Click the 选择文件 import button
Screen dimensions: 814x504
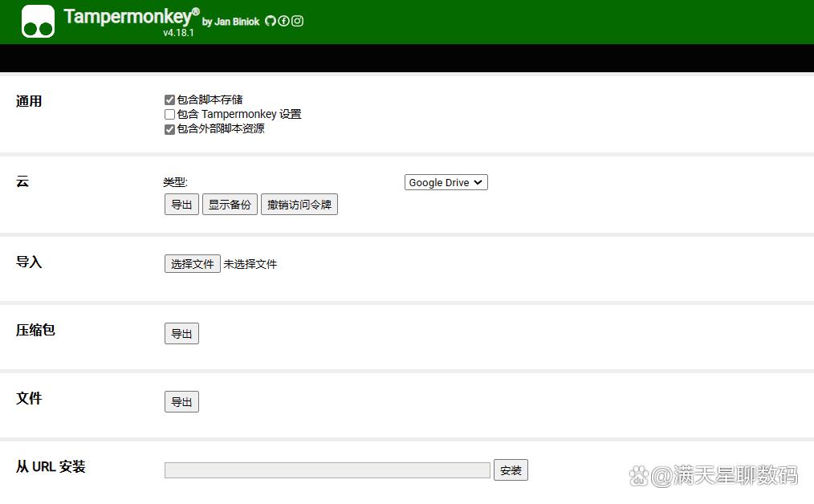(193, 264)
